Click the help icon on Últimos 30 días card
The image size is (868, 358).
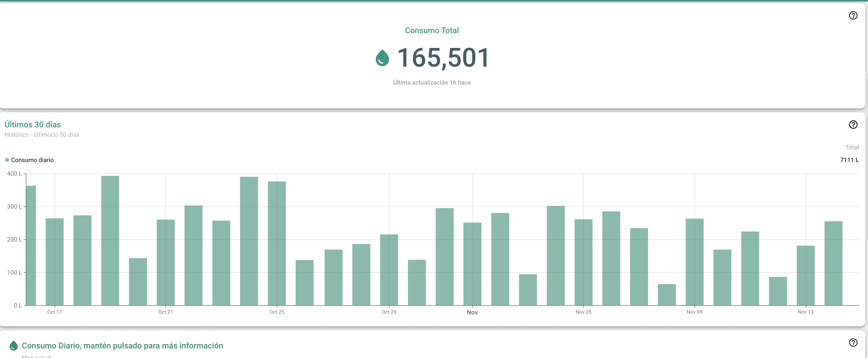point(854,125)
